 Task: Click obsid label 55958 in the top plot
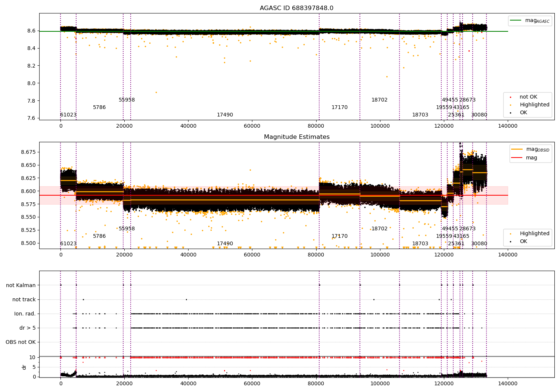tap(127, 100)
